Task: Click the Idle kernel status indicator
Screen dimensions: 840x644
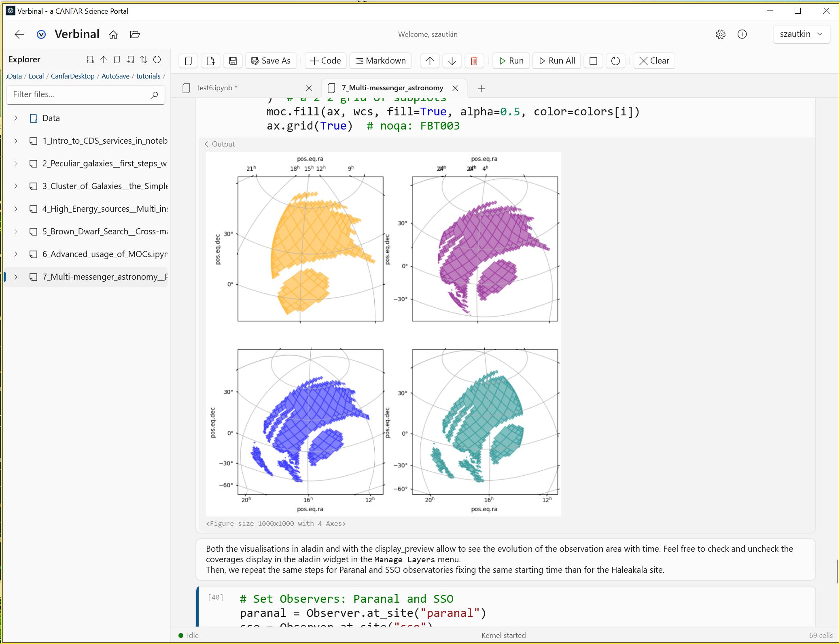Action: tap(189, 635)
